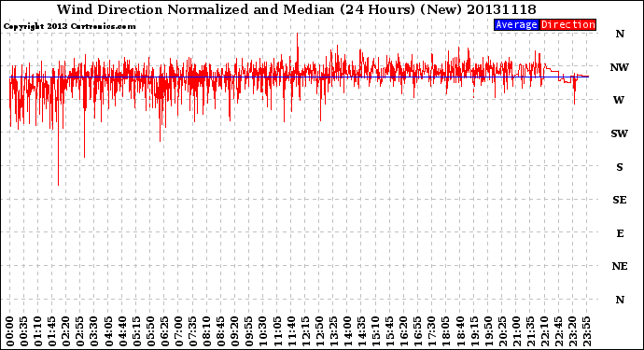Click the 04:40 time axis label
The width and height of the screenshot is (644, 350).
coord(122,331)
